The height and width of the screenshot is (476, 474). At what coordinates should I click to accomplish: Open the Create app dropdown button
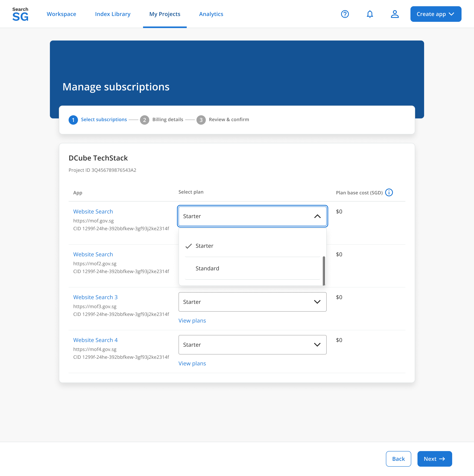(x=436, y=14)
